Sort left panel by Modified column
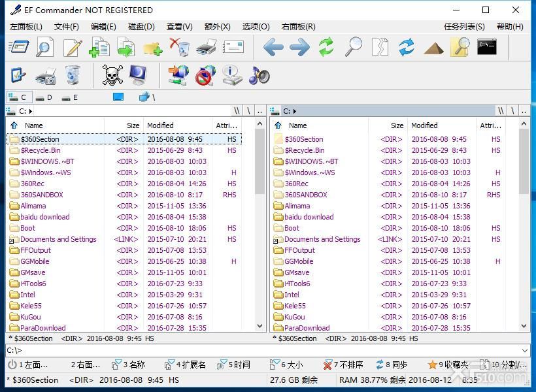536x392 pixels. point(177,125)
